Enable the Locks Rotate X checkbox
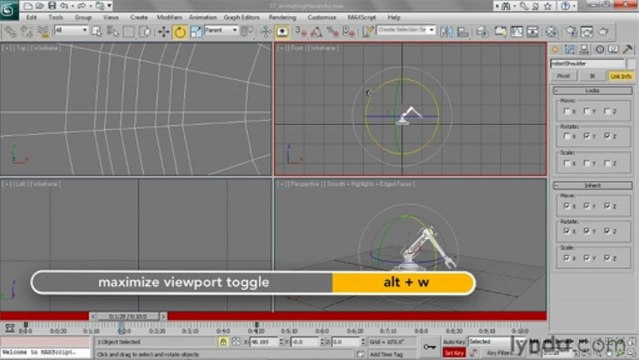This screenshot has height=360, width=639. (566, 136)
